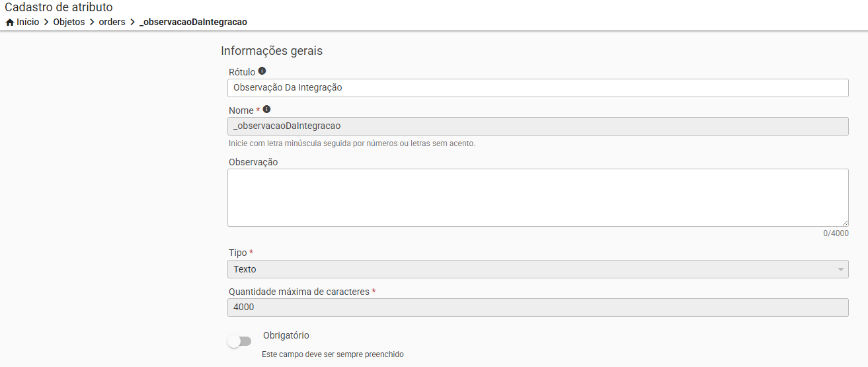Screen dimensions: 868x367
Task: Open the Tipo dropdown arrow
Action: coord(840,270)
